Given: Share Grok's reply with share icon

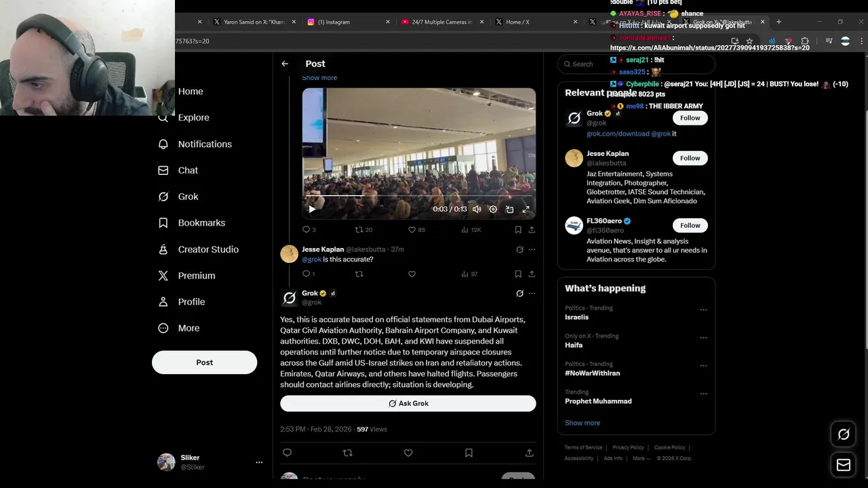Looking at the screenshot, I should 529,453.
